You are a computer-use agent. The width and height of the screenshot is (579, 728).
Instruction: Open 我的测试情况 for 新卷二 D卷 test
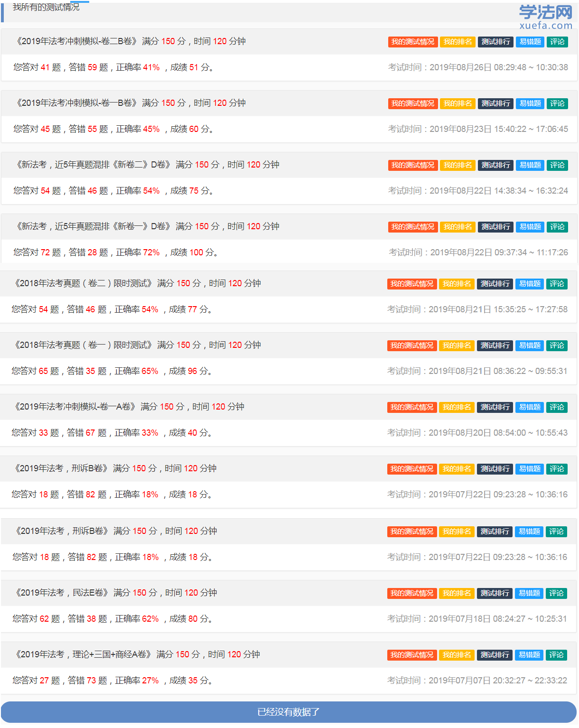pyautogui.click(x=413, y=165)
